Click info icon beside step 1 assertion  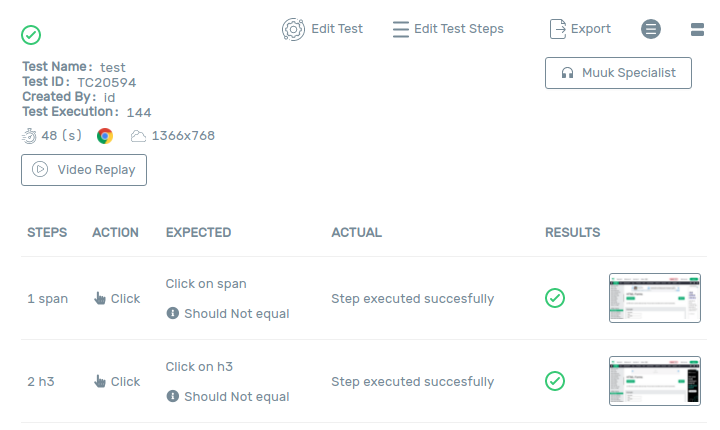point(173,314)
